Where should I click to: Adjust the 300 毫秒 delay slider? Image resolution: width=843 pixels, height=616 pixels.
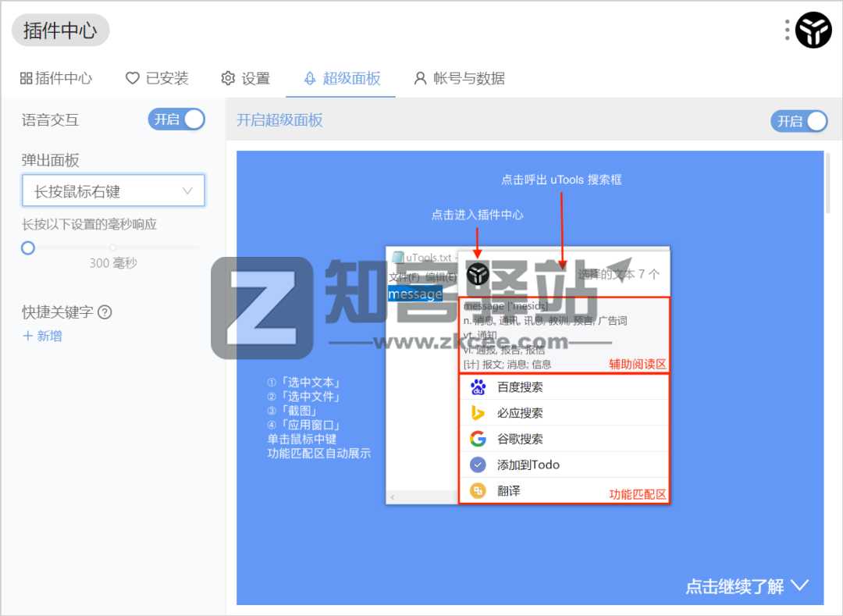27,247
